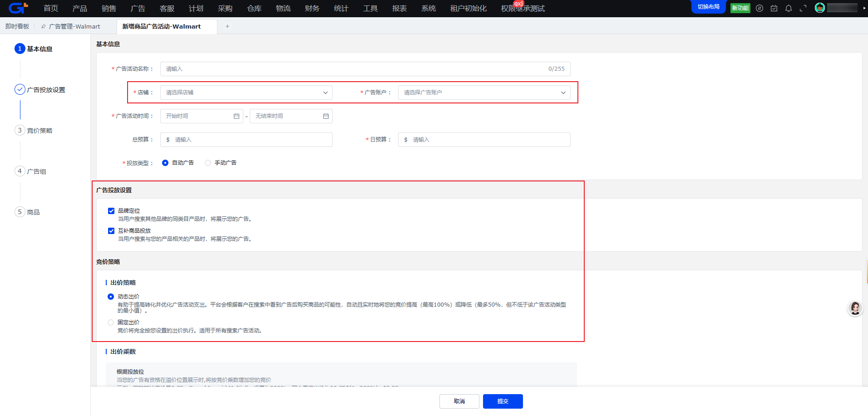Go to step 3 竞价策略

(x=34, y=130)
